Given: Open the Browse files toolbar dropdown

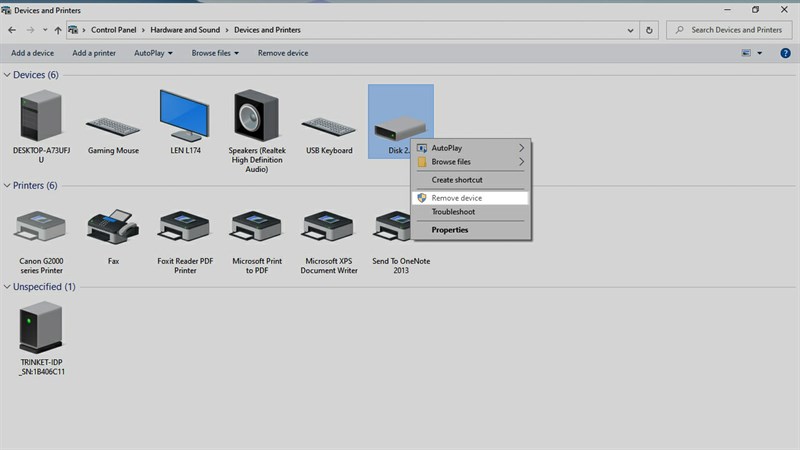Looking at the screenshot, I should pyautogui.click(x=215, y=53).
